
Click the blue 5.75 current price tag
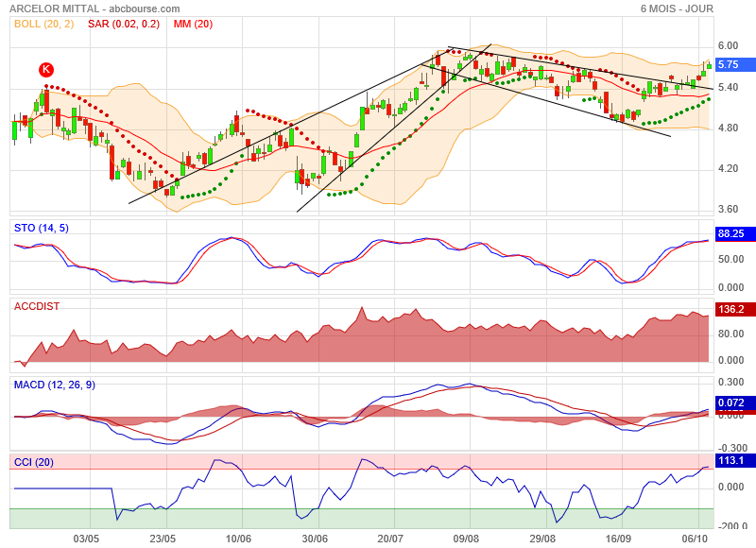(735, 64)
